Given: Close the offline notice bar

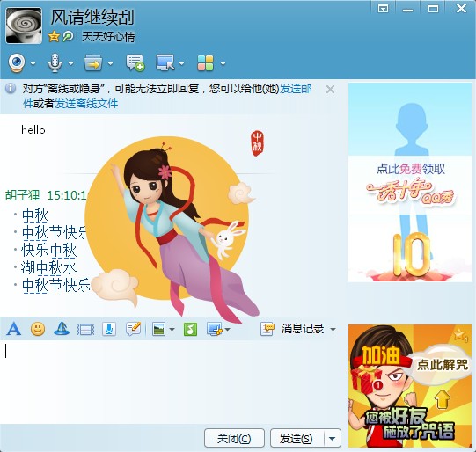Looking at the screenshot, I should point(330,90).
